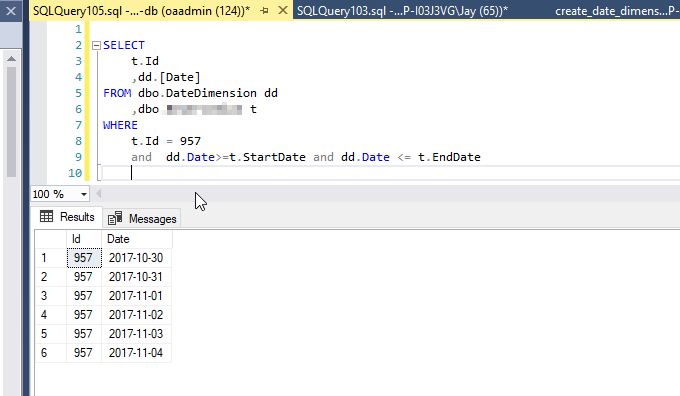
Task: Select results row header 2
Action: 51,277
